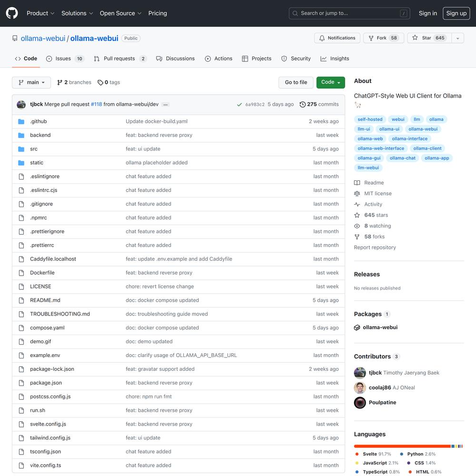Open the main branch selector

[x=31, y=82]
